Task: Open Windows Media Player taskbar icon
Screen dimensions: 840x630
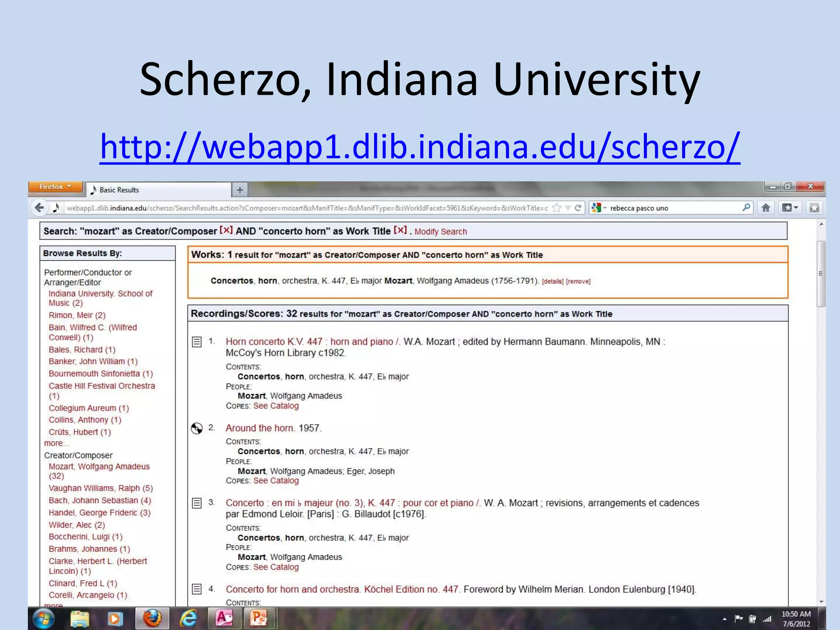Action: pyautogui.click(x=115, y=619)
